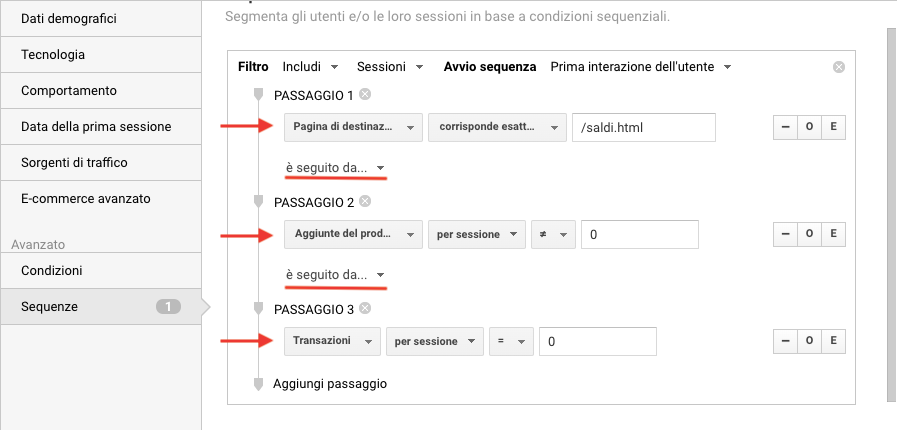The height and width of the screenshot is (430, 897).
Task: Close the sequence filter with top-right X
Action: (x=839, y=67)
